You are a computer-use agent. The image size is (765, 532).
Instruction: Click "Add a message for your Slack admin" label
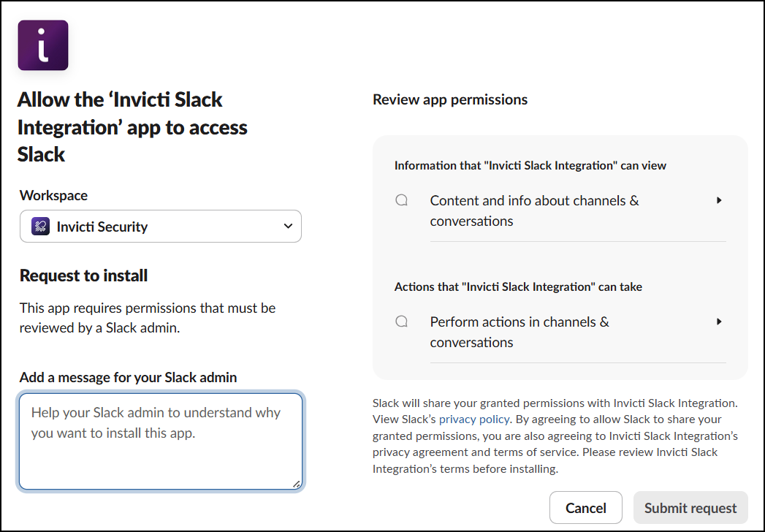[128, 377]
